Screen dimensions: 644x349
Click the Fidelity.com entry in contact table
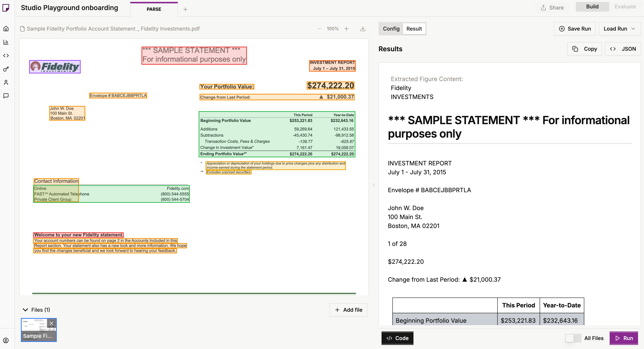(x=178, y=188)
